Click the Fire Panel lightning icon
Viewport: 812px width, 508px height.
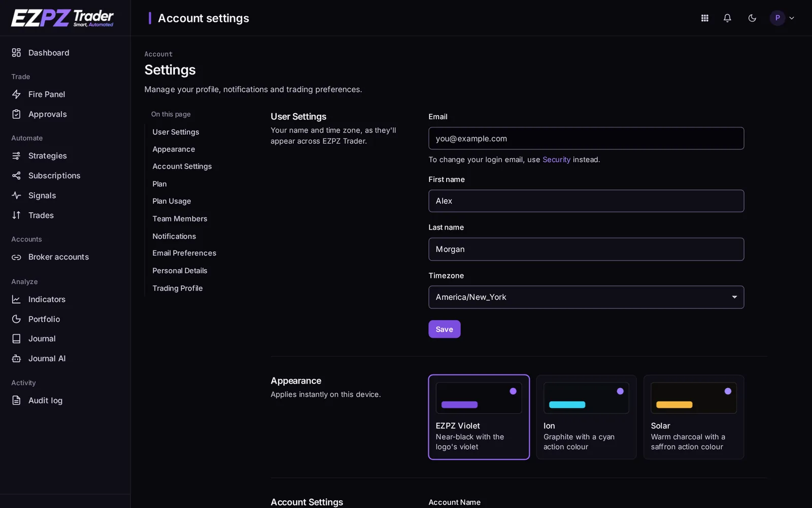pos(16,94)
